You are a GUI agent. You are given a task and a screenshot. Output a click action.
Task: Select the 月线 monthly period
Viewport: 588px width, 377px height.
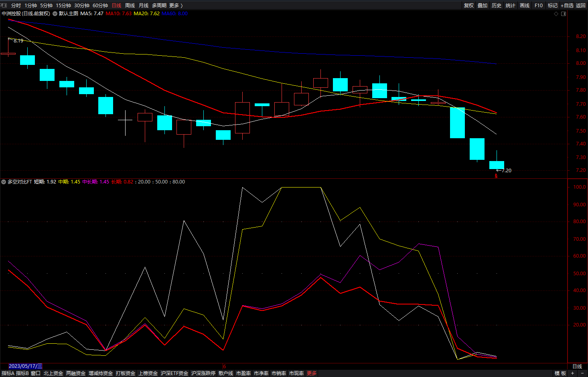[x=144, y=6]
